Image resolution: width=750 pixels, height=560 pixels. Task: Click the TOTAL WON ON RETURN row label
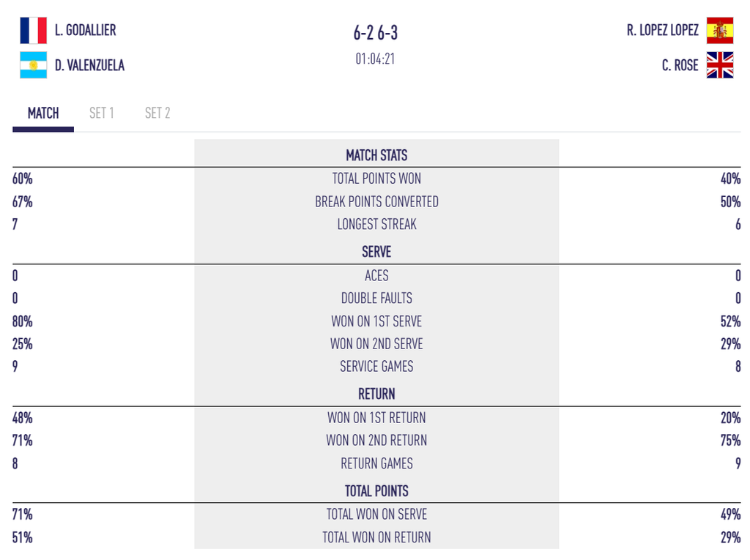pos(376,537)
